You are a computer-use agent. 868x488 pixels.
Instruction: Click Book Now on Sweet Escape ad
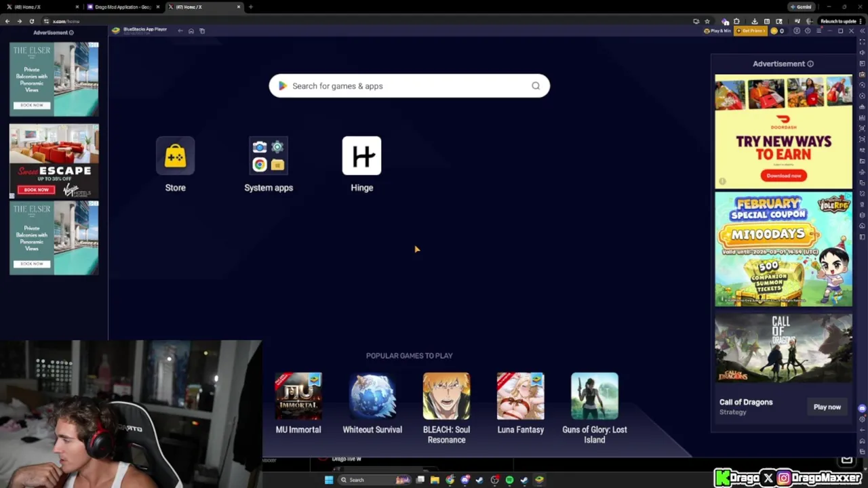[37, 190]
